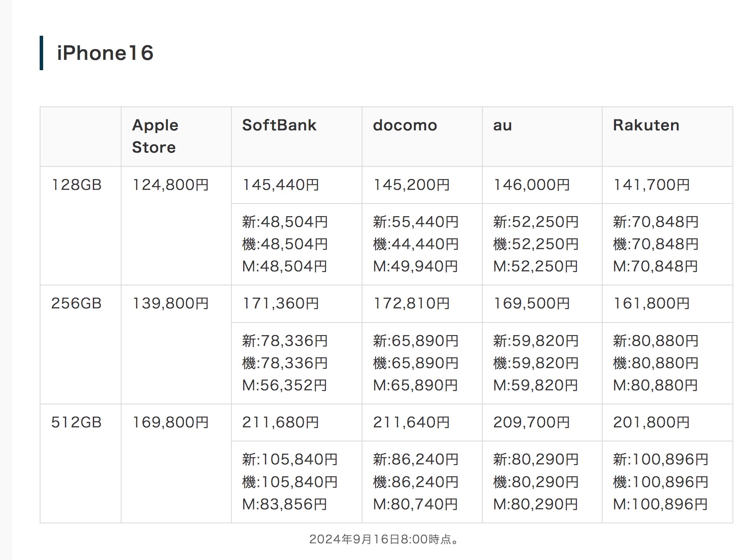Click Rakuten price 161,800円

click(651, 303)
